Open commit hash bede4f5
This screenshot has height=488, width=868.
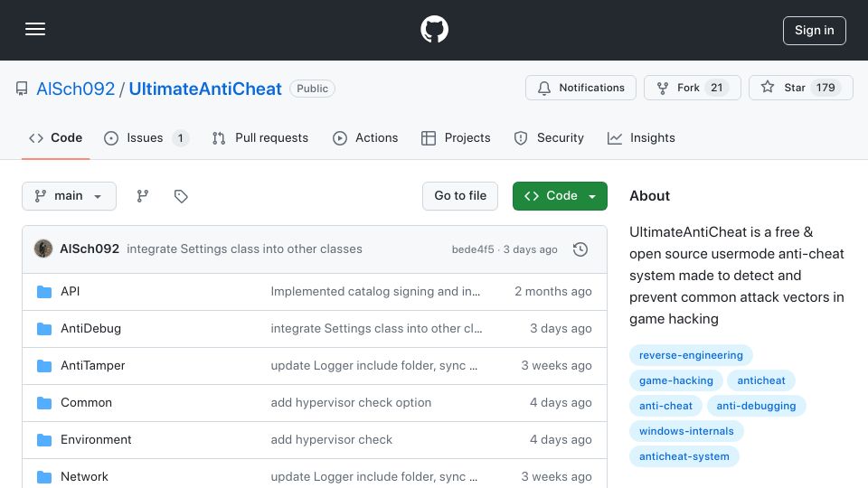(473, 249)
